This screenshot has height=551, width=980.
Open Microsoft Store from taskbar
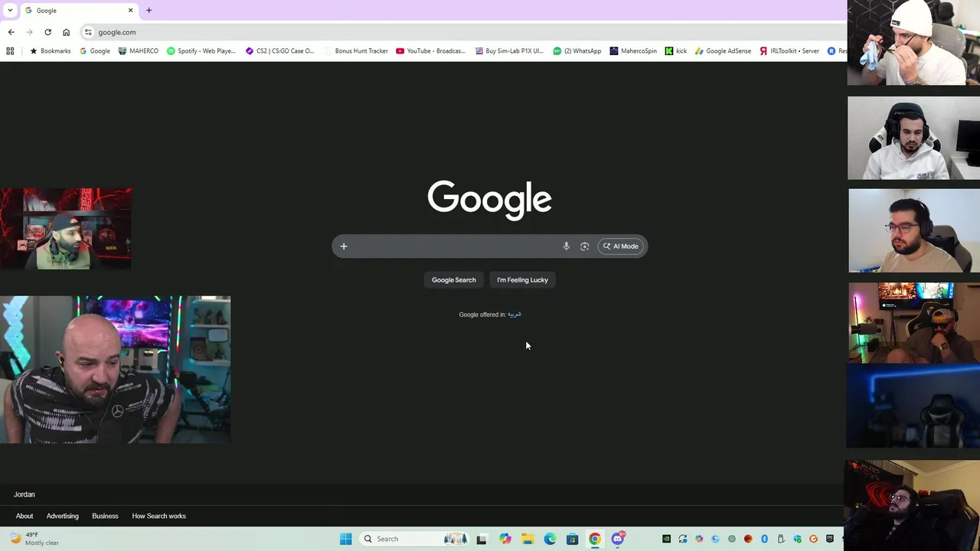572,539
